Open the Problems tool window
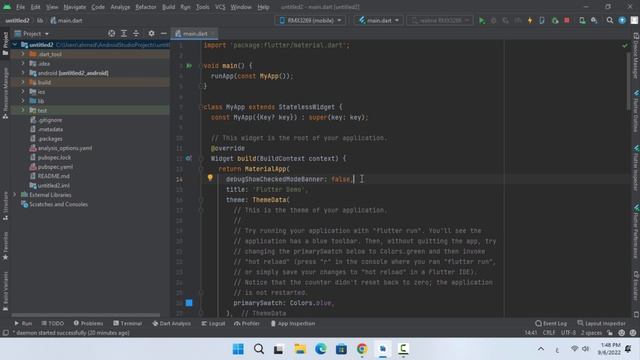This screenshot has width=640, height=360. click(x=88, y=323)
